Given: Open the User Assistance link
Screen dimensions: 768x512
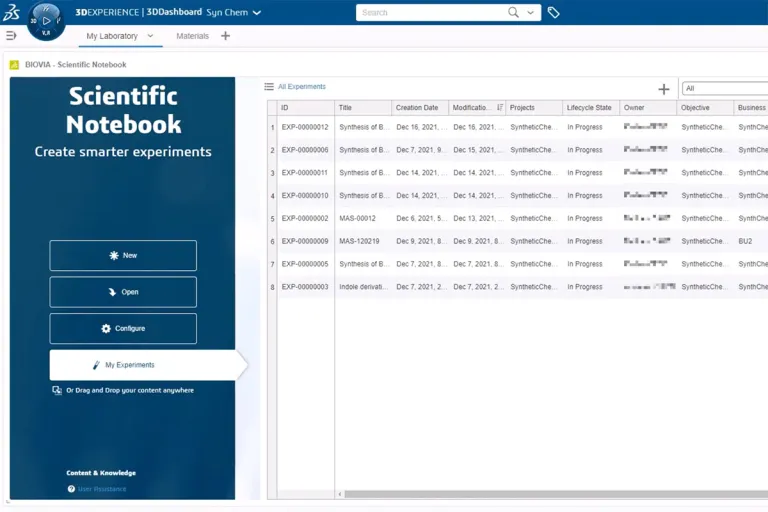Looking at the screenshot, I should click(x=102, y=489).
